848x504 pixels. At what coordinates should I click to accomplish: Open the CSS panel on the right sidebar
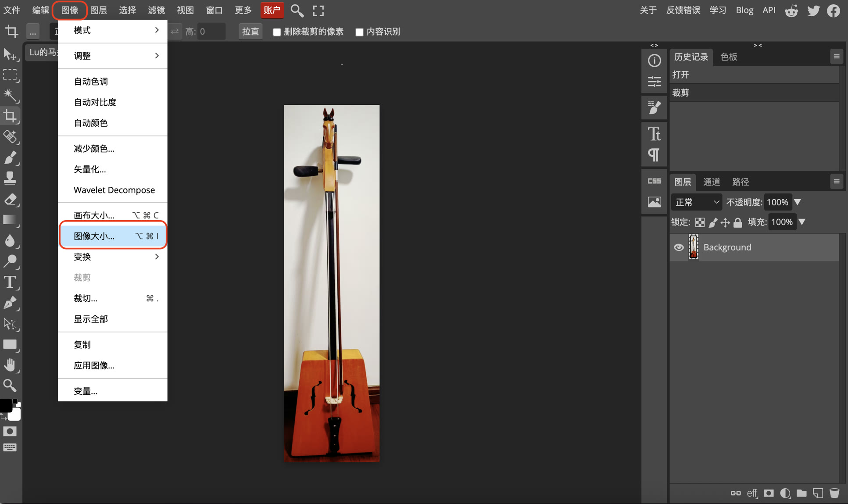click(654, 180)
